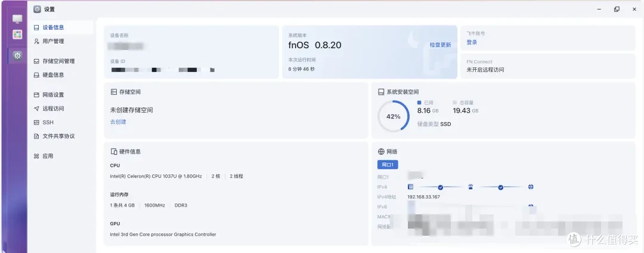Viewport: 644px width, 253px height.
Task: Click the 1 条共 4 GB memory text
Action: click(122, 205)
